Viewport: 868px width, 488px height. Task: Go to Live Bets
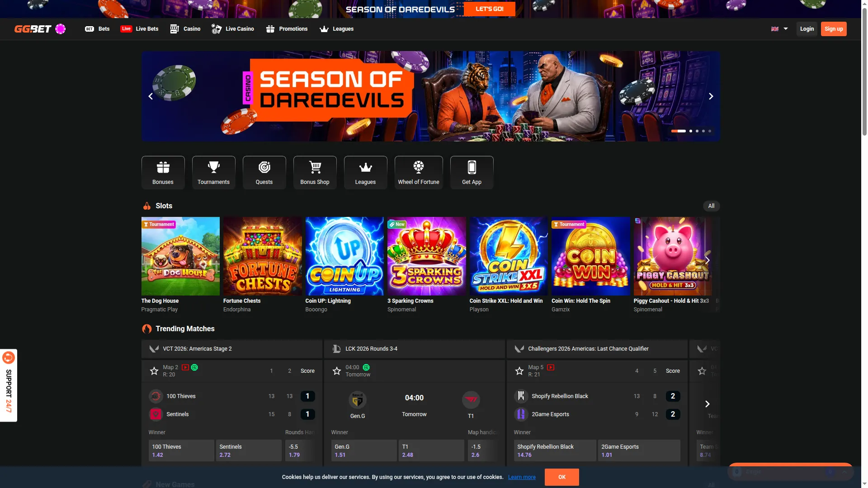pyautogui.click(x=139, y=29)
